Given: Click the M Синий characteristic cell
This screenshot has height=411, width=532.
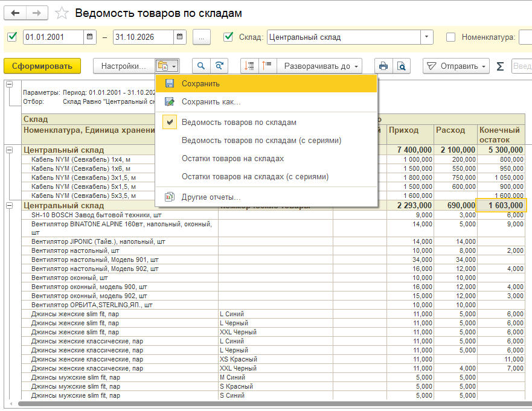Looking at the screenshot, I should tap(275, 377).
